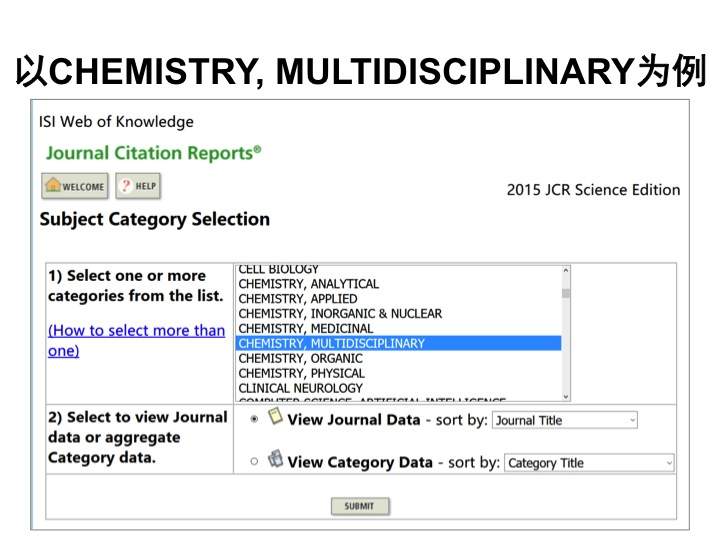Select the View Journal Data radio button

(x=254, y=419)
